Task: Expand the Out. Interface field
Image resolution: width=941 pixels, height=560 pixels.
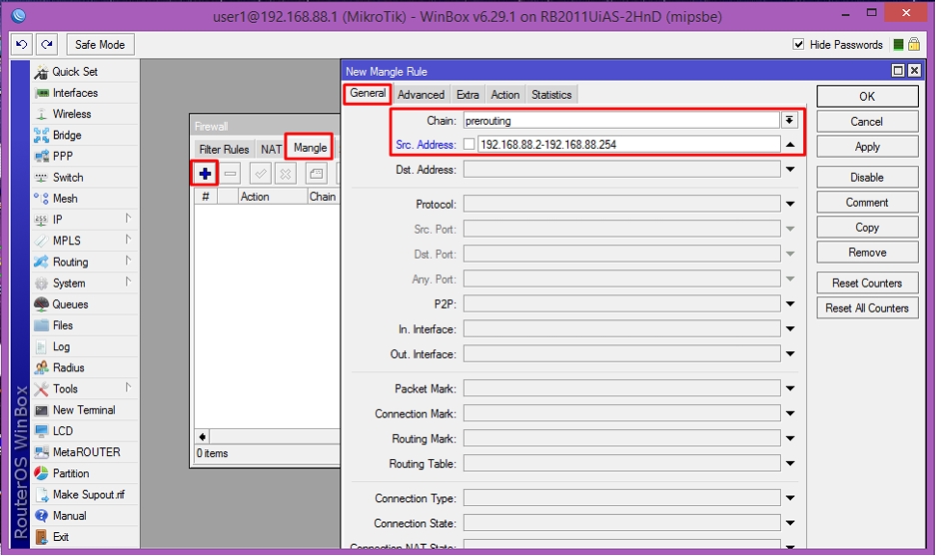Action: tap(790, 354)
